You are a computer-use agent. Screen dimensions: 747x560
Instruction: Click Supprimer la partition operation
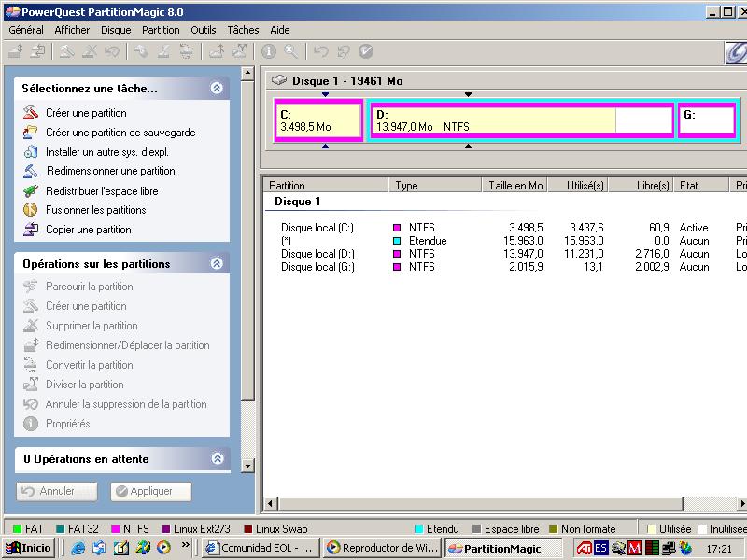click(92, 326)
